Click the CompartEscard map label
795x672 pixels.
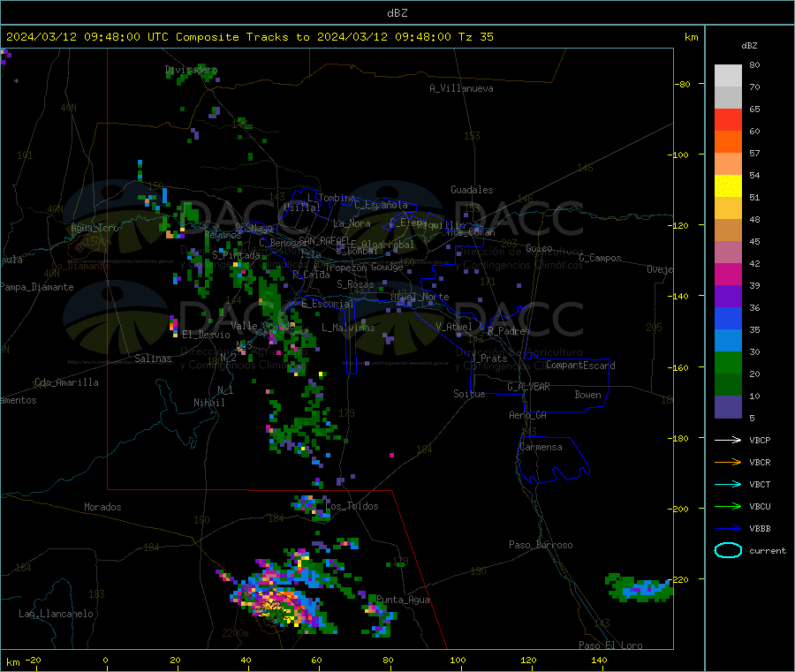point(580,365)
